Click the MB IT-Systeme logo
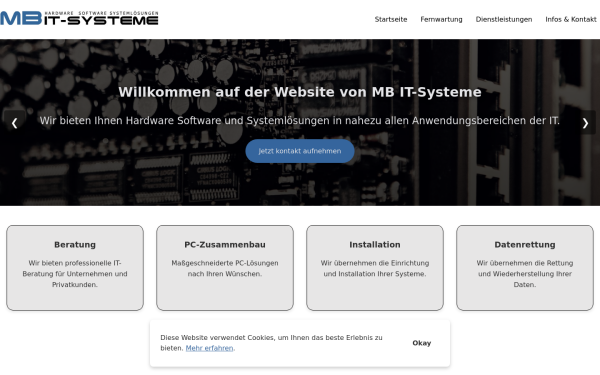The width and height of the screenshot is (600, 375). (x=79, y=18)
